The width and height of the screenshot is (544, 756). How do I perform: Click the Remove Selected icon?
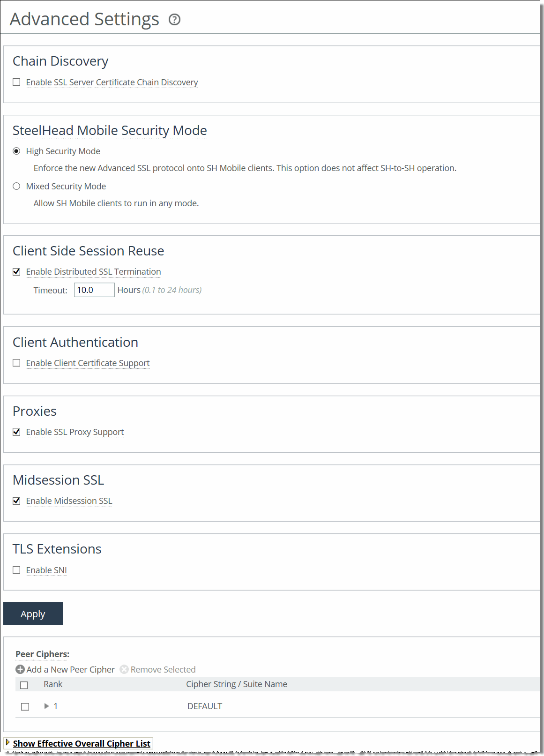tap(124, 669)
